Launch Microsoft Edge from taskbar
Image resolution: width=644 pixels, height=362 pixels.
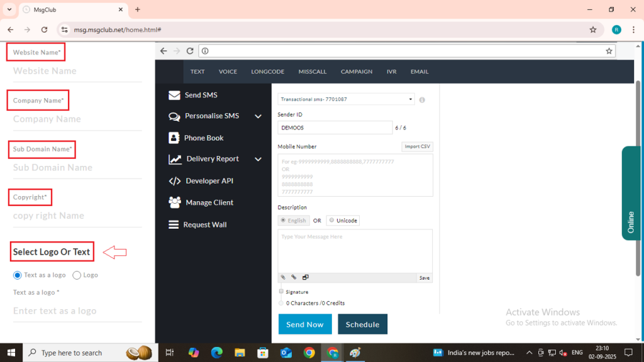(216, 353)
